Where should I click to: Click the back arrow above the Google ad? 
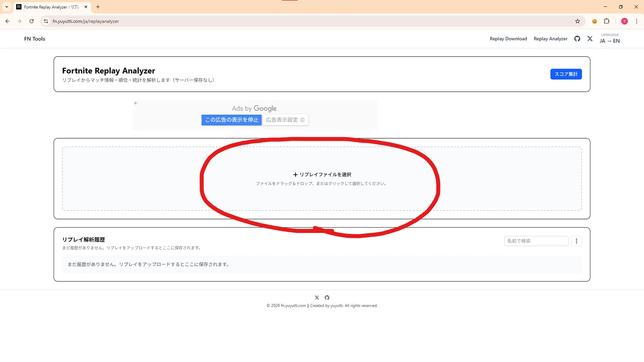coord(136,103)
